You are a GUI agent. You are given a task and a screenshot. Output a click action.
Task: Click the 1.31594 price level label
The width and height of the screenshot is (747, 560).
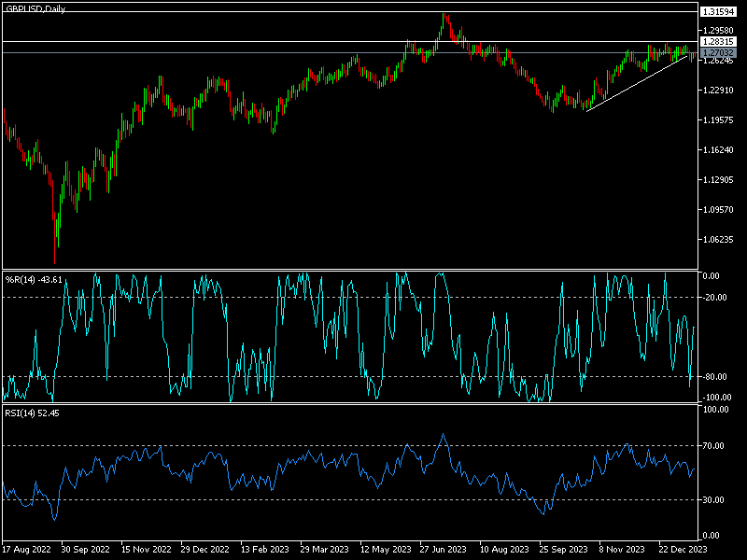point(718,12)
